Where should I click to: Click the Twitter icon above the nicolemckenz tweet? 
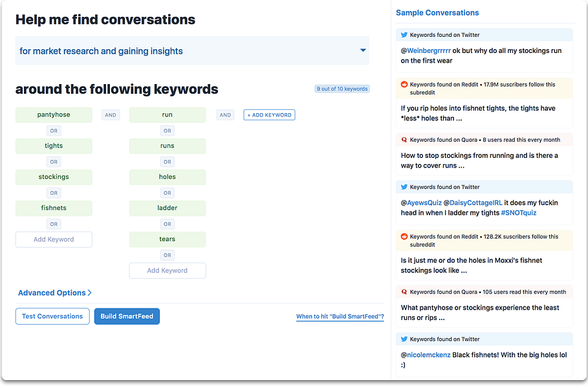[x=404, y=339]
